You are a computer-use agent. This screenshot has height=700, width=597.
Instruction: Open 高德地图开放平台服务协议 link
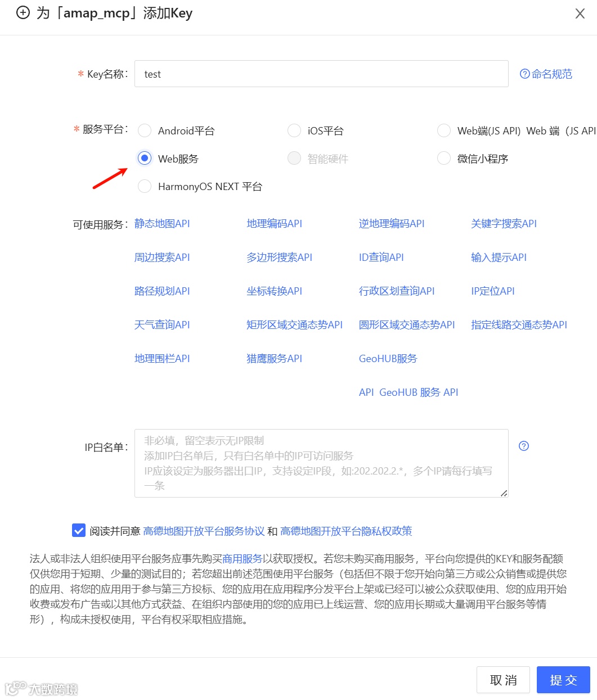204,531
